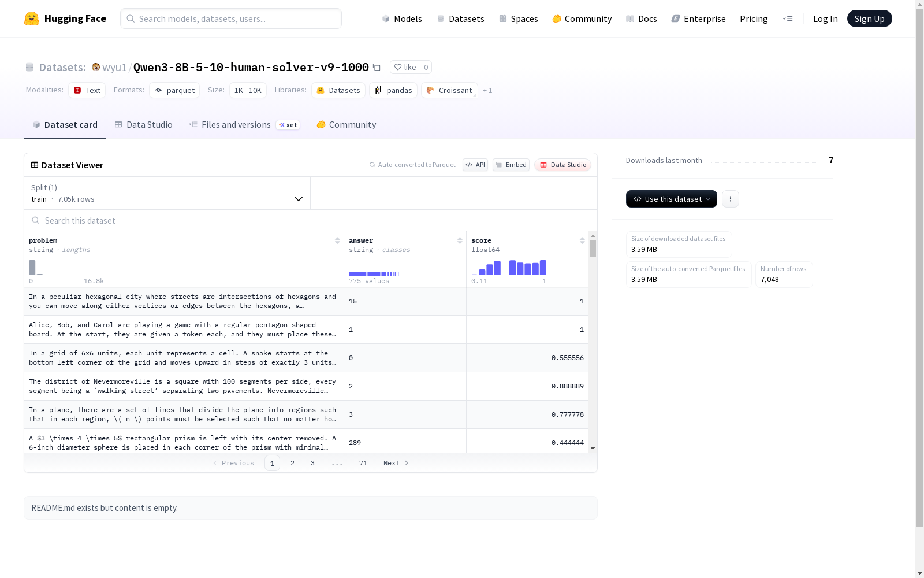Sort the problem column
The image size is (924, 578).
[x=337, y=240]
